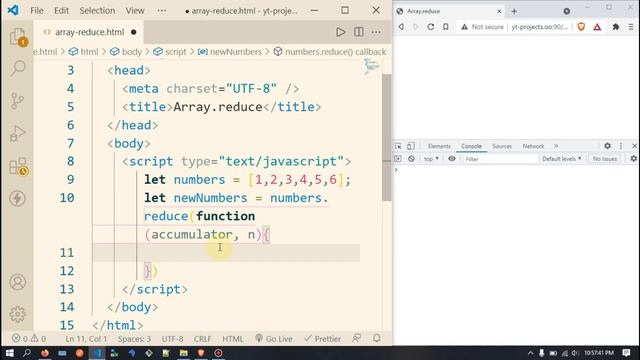
Task: Open the browser Extensions puzzle icon
Action: point(616,27)
